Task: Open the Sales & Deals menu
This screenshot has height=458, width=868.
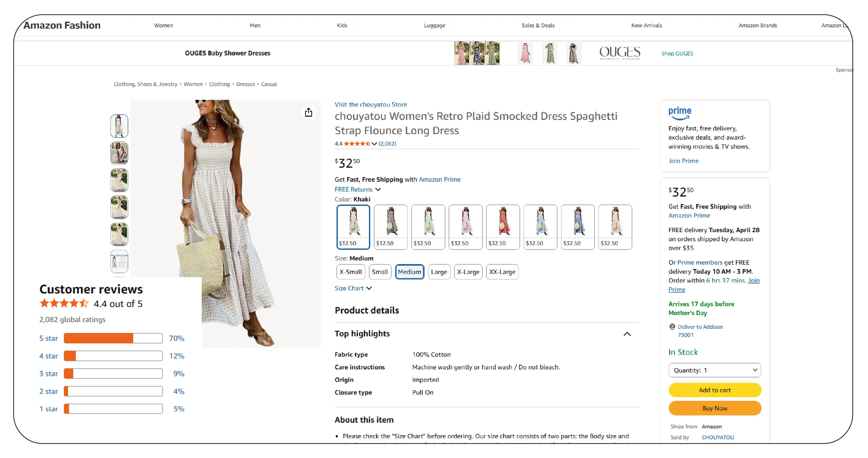Action: [538, 25]
